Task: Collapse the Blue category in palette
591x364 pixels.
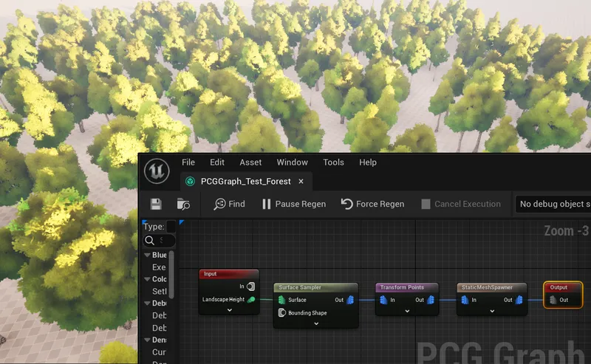Action: 147,255
